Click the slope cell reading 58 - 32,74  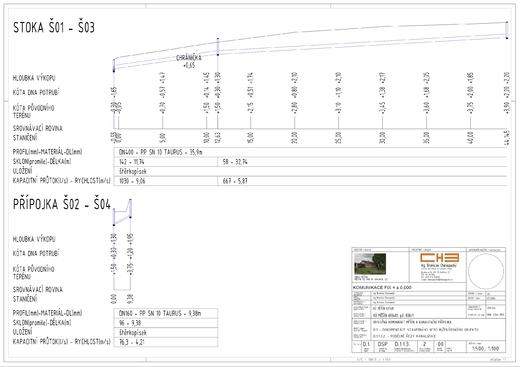[x=362, y=162]
